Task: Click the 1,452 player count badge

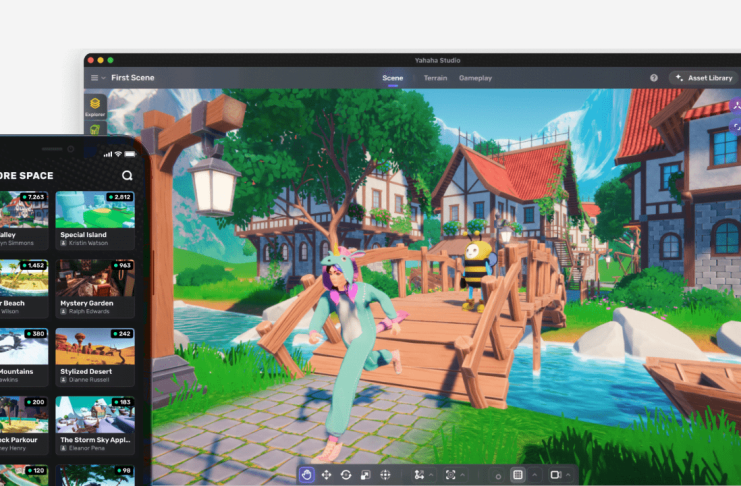Action: [x=33, y=266]
